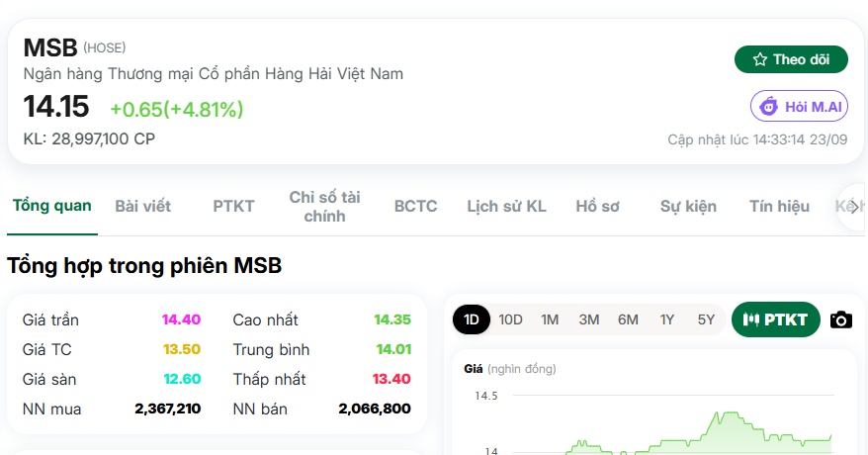The width and height of the screenshot is (868, 455).
Task: Click the Cao nhất value 14.35
Action: (x=392, y=319)
